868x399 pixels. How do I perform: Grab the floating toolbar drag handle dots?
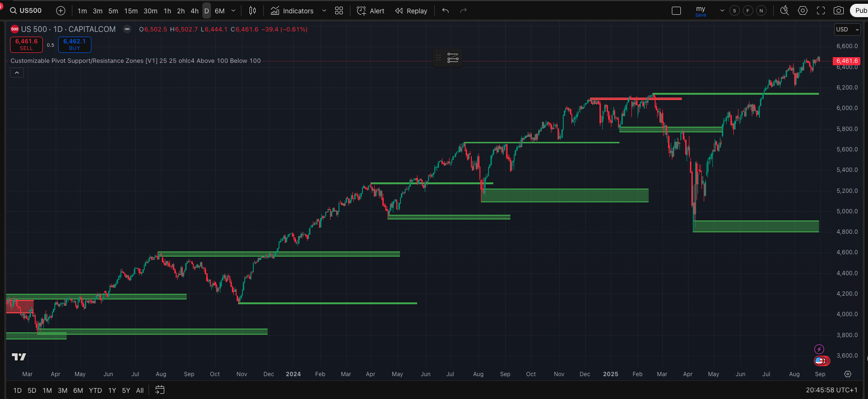click(x=439, y=58)
